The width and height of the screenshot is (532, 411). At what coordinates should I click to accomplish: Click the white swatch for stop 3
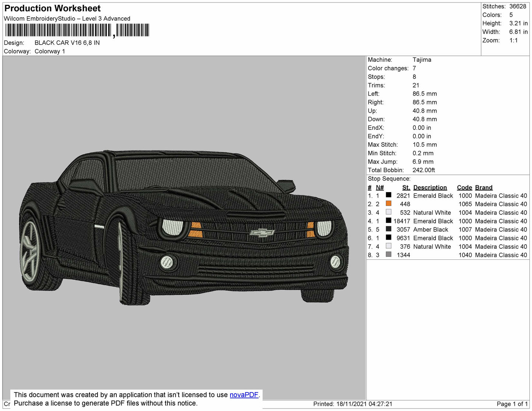[x=388, y=212]
